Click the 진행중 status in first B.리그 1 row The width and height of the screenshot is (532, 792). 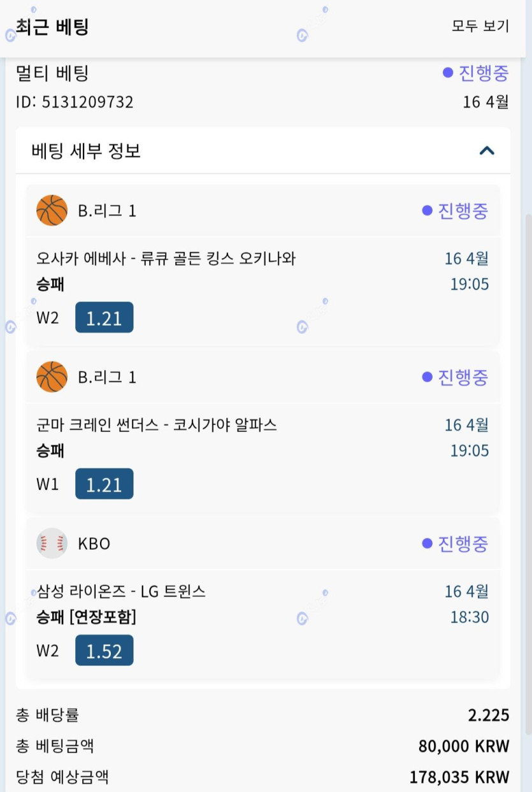pyautogui.click(x=456, y=211)
